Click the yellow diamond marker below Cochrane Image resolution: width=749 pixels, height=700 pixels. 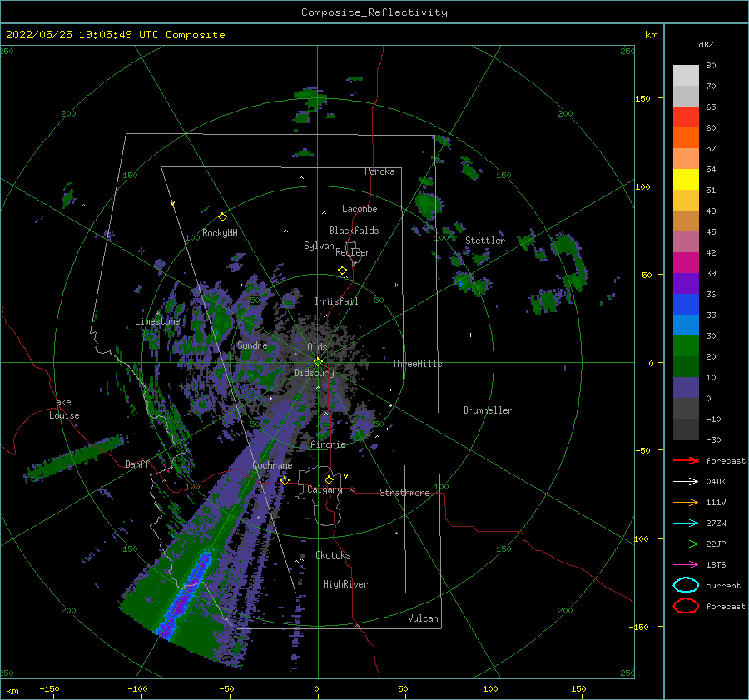click(x=285, y=480)
